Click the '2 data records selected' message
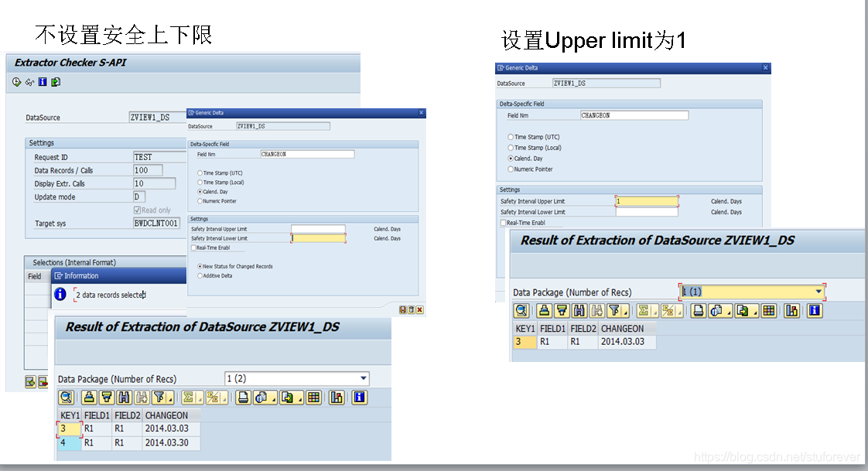 point(111,295)
